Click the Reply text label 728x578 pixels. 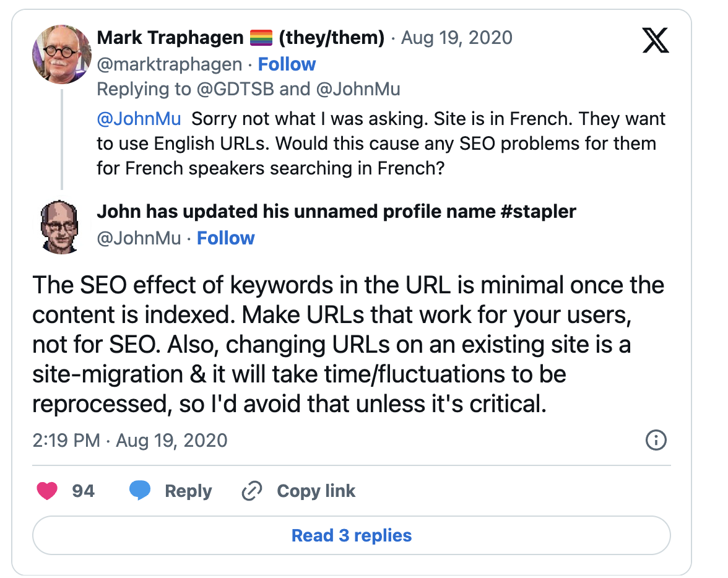point(188,491)
